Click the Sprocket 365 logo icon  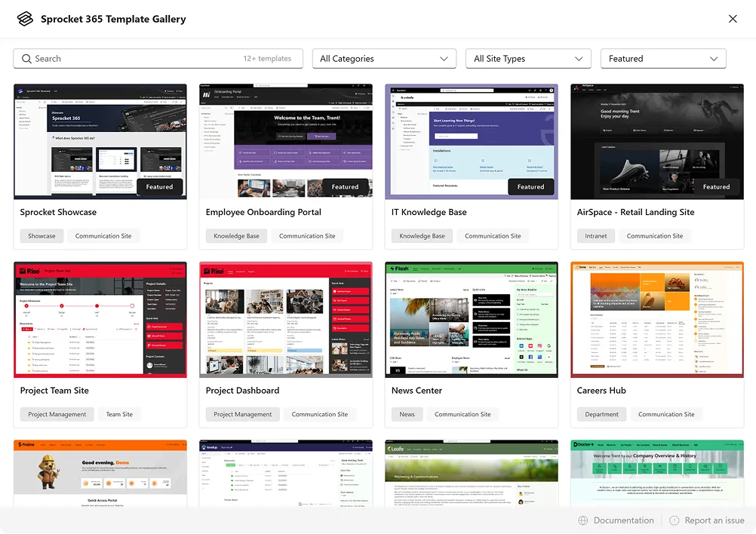coord(25,19)
